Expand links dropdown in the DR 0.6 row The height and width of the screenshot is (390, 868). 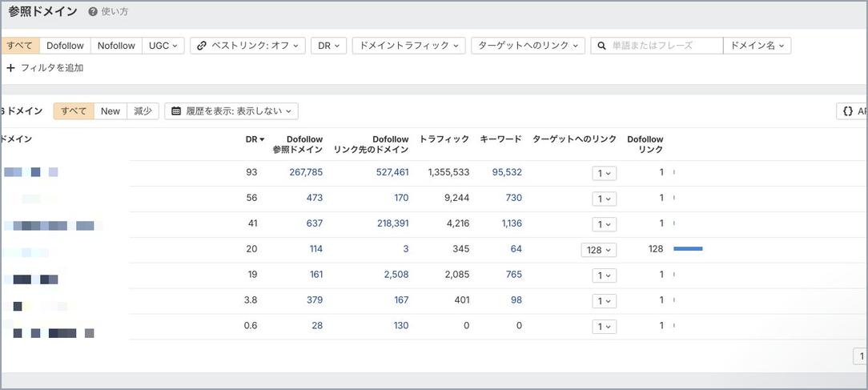[x=605, y=326]
